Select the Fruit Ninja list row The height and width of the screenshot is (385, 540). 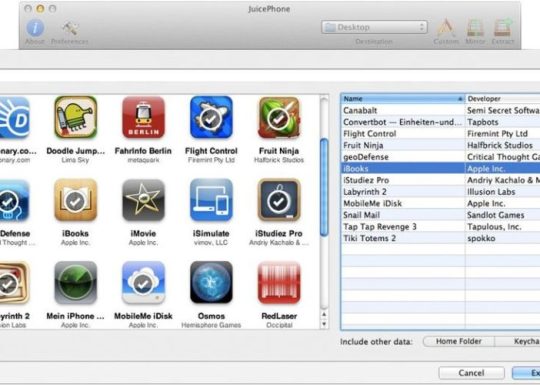440,145
